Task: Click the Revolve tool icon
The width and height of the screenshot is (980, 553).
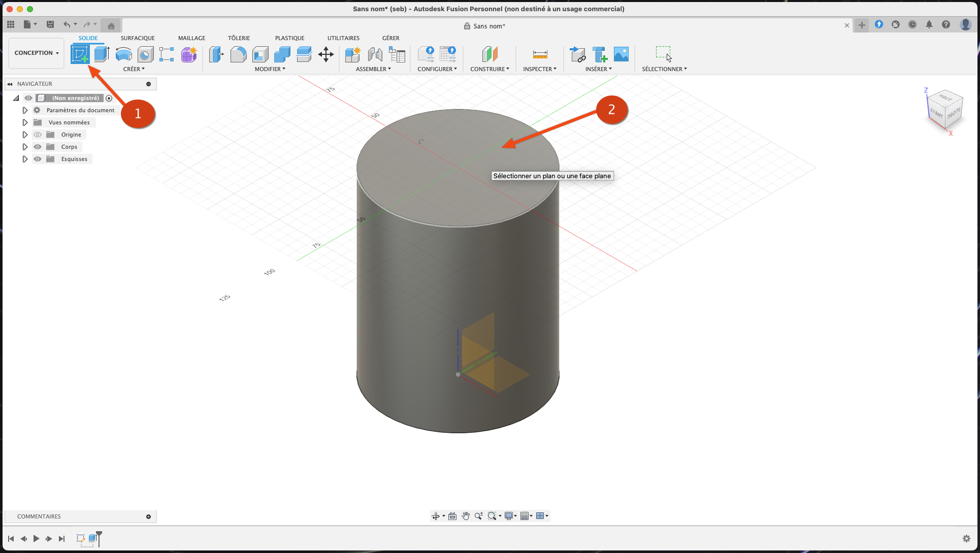Action: [123, 54]
